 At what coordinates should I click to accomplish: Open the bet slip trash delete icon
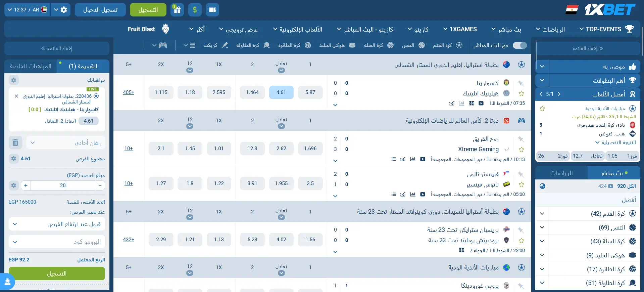pyautogui.click(x=15, y=142)
